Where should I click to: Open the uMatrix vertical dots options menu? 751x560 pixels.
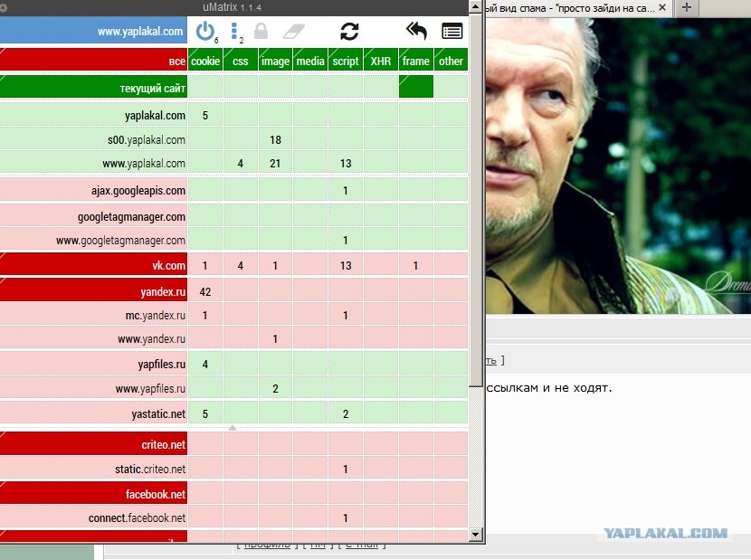[234, 32]
